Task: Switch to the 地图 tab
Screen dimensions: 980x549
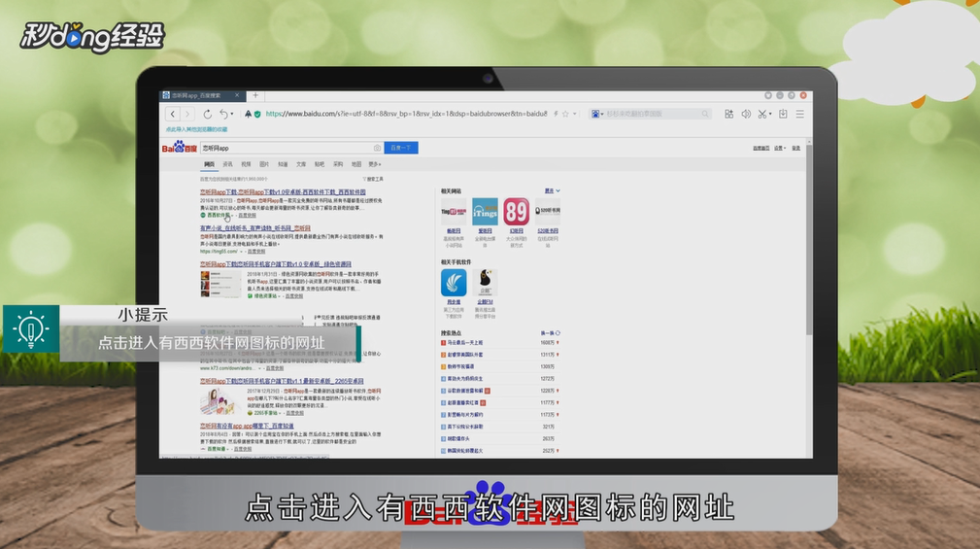Action: coord(356,164)
